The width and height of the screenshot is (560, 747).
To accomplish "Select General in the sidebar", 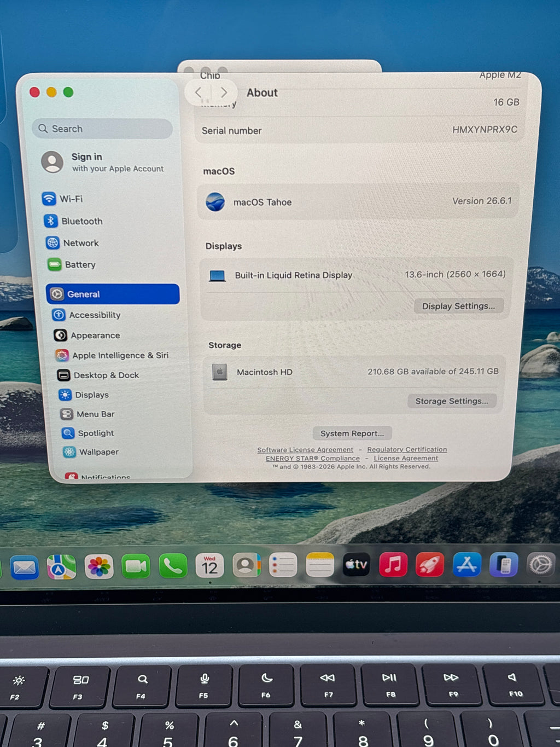I will [113, 294].
